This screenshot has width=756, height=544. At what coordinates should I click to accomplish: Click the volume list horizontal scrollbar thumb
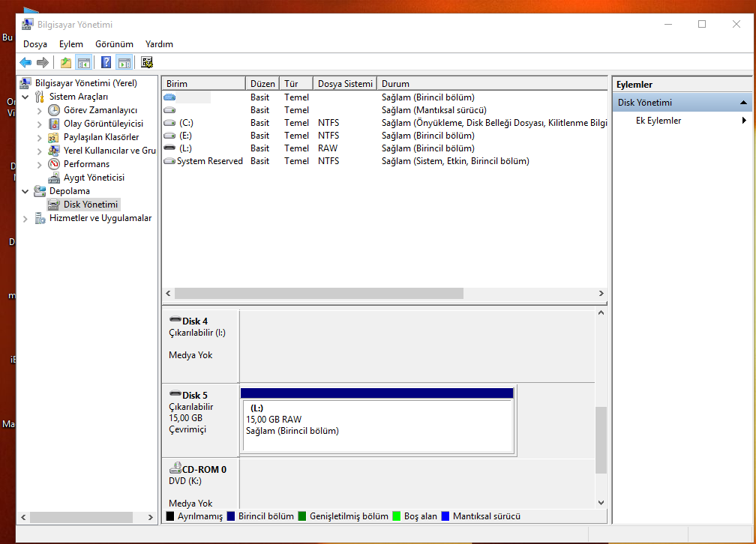coord(319,293)
